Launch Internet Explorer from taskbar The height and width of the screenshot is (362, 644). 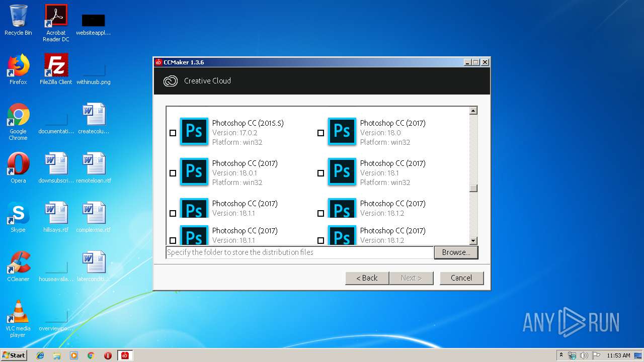[x=40, y=355]
